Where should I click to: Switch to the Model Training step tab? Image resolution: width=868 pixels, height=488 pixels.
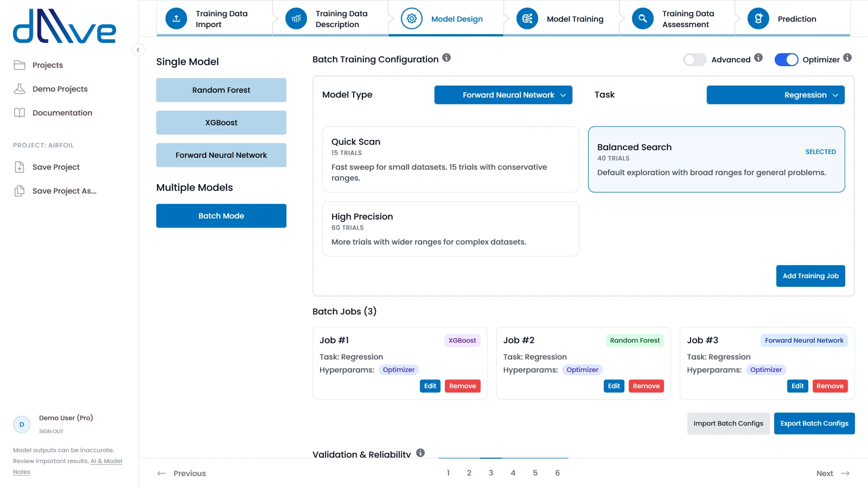561,19
